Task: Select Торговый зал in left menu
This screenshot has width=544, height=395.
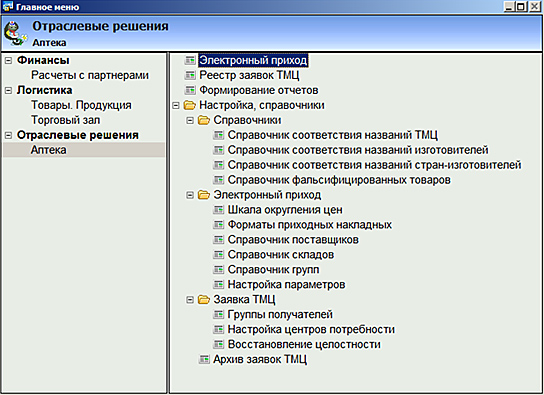Action: 66,120
